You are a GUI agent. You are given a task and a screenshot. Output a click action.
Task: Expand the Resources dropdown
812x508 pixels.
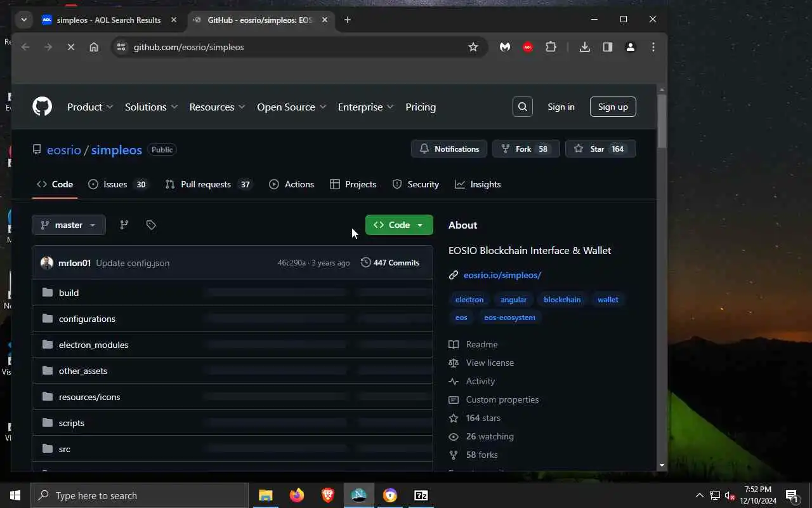(217, 107)
